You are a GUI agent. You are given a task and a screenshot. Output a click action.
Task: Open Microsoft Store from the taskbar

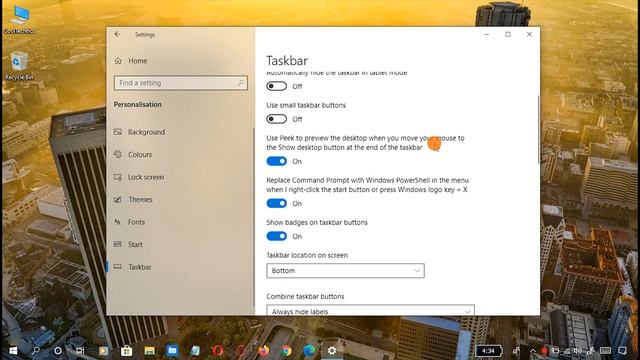(x=127, y=351)
